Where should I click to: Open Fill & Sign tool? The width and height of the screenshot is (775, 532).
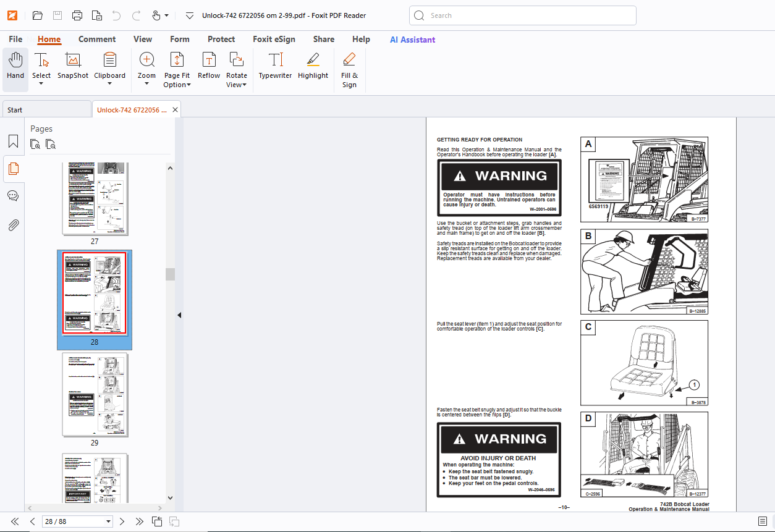349,70
